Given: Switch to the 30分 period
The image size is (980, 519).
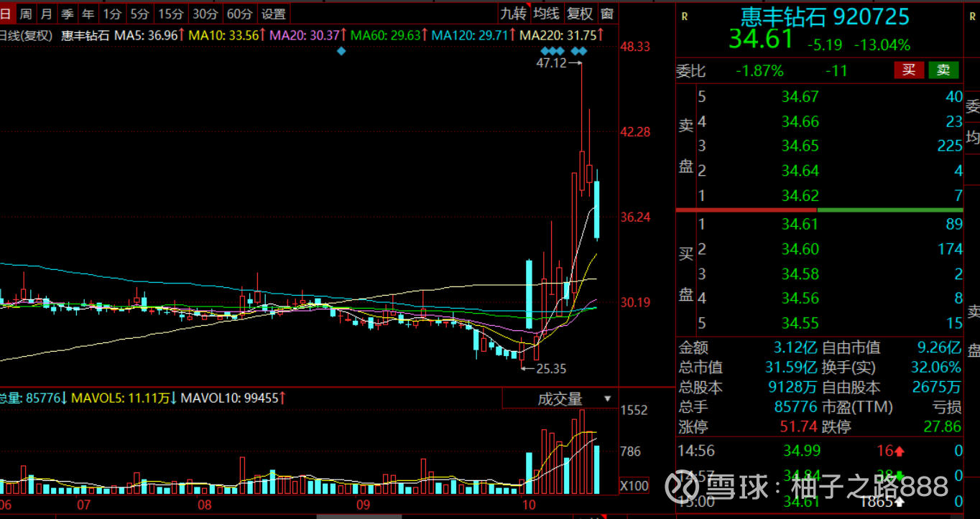Looking at the screenshot, I should [205, 14].
